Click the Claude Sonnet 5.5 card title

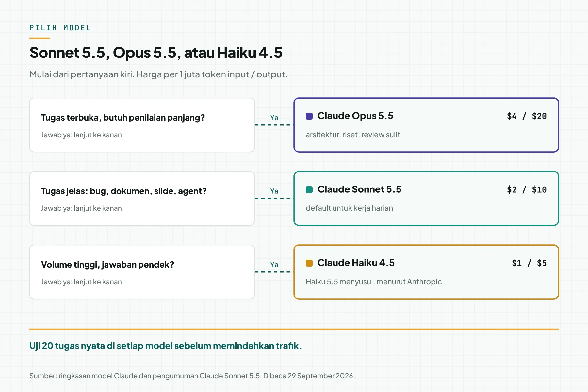(359, 189)
